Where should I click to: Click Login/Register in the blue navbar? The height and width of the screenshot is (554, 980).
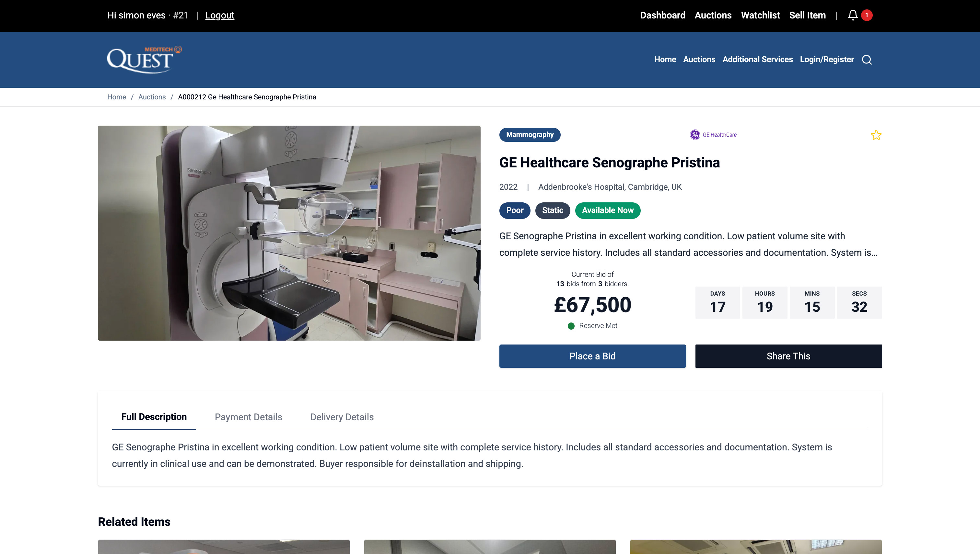tap(827, 59)
